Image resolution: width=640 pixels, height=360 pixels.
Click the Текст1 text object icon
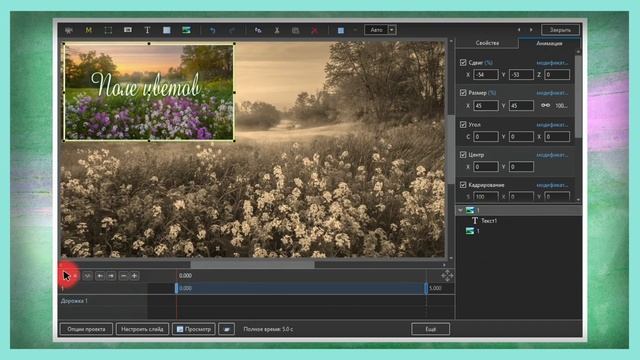(475, 221)
